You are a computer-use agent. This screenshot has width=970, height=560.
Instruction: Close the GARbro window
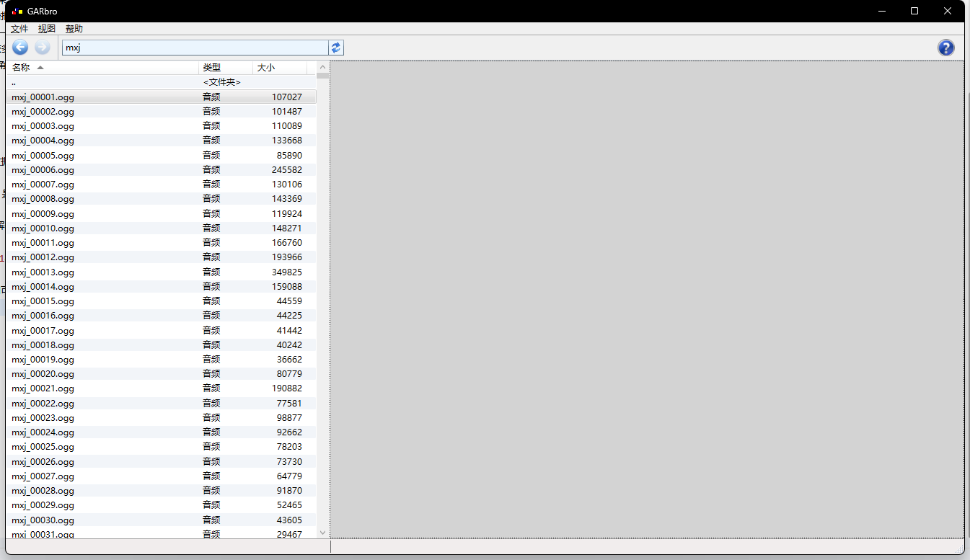tap(948, 11)
